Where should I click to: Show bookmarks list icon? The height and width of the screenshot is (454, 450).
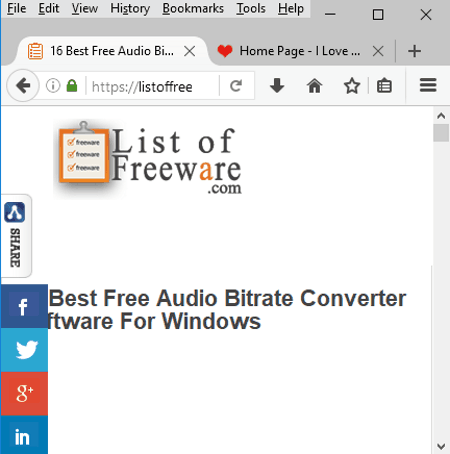[x=384, y=86]
